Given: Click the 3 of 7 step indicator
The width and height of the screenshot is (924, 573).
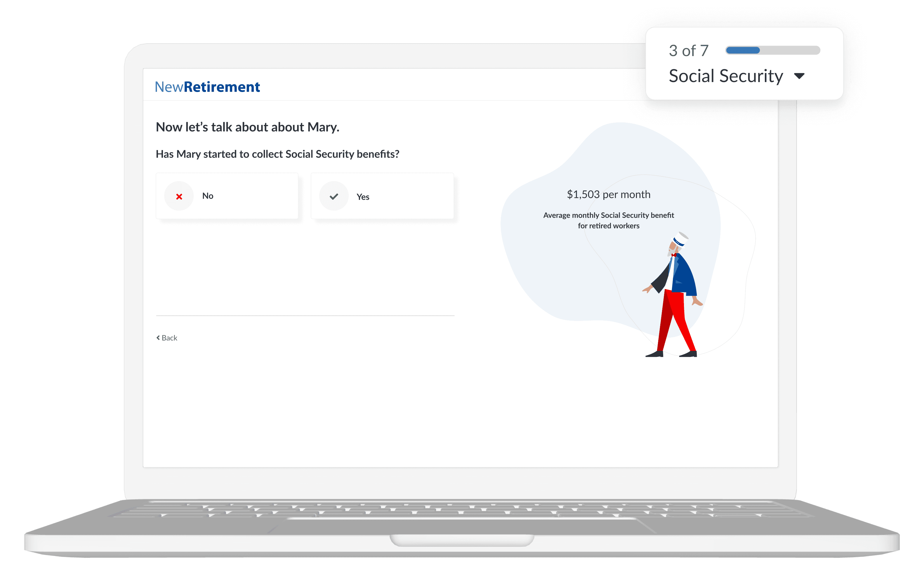Looking at the screenshot, I should 688,51.
